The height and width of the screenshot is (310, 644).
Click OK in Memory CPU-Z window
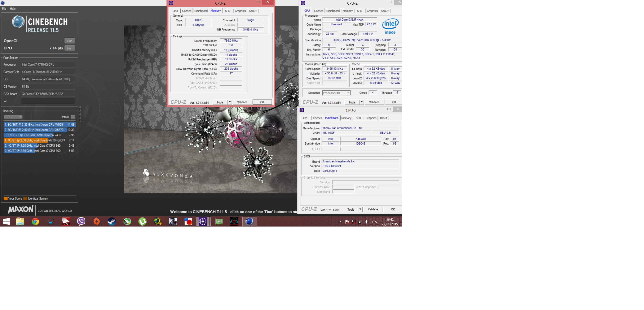[262, 102]
